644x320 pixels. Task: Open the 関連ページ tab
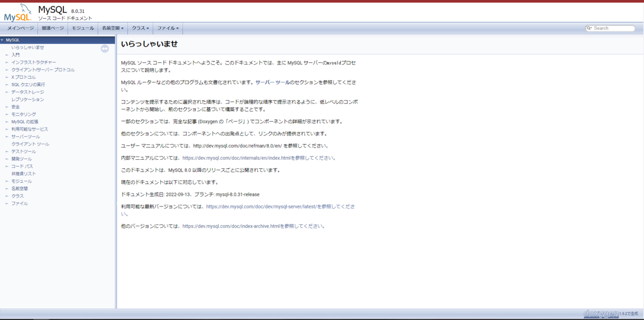[x=53, y=28]
